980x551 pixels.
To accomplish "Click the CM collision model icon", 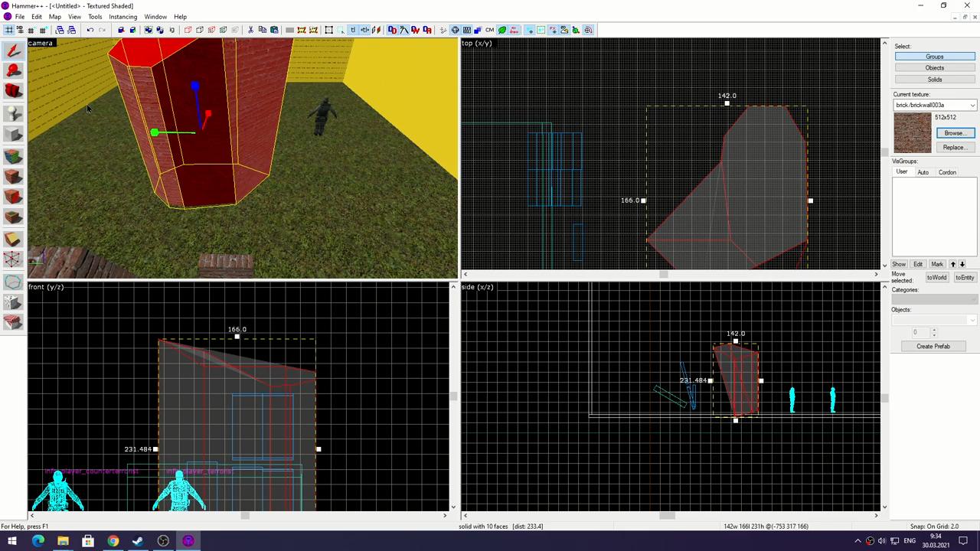I will [x=489, y=30].
